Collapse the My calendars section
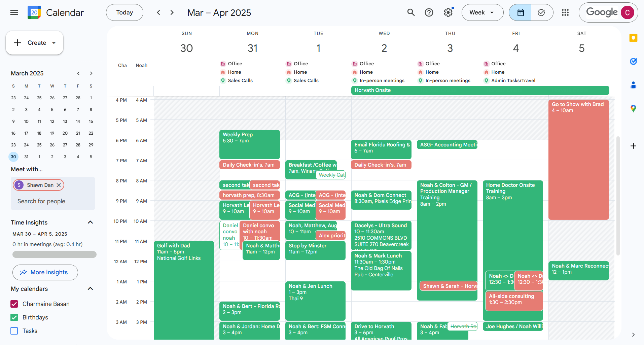The width and height of the screenshot is (644, 345). click(90, 288)
